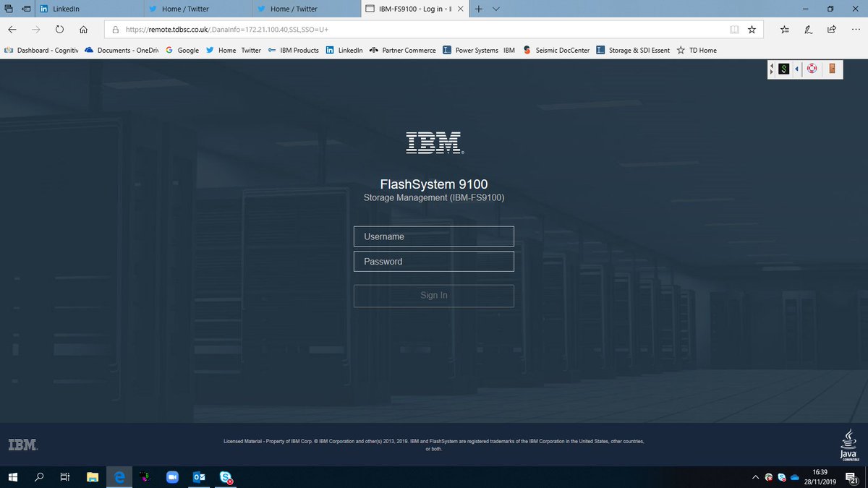
Task: Click the door sign-out icon in toolbar
Action: pos(832,69)
